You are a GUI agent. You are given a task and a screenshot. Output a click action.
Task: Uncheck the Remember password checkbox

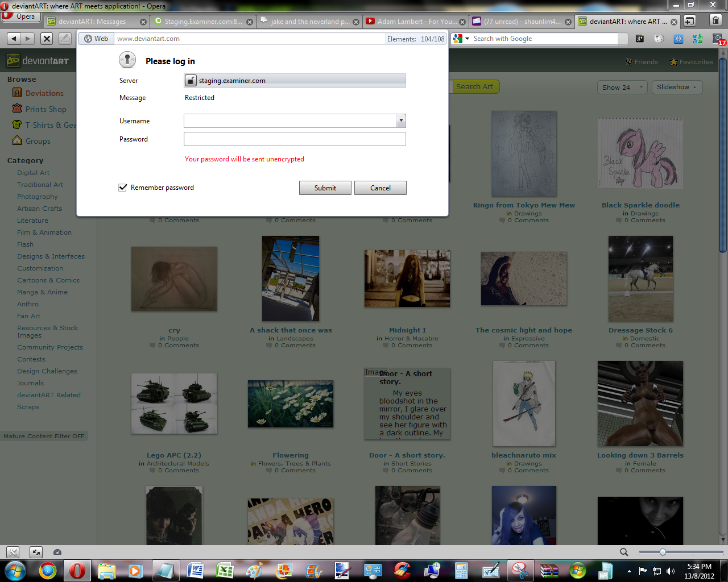122,188
